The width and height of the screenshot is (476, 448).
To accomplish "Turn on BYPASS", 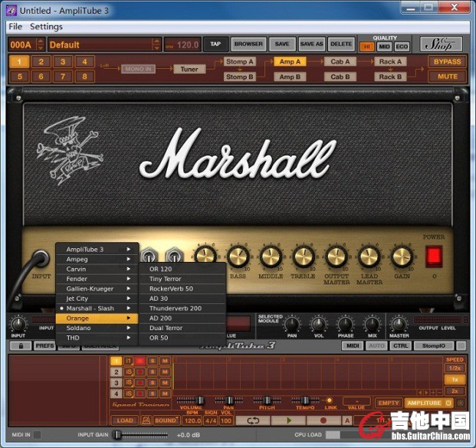I will tap(446, 62).
